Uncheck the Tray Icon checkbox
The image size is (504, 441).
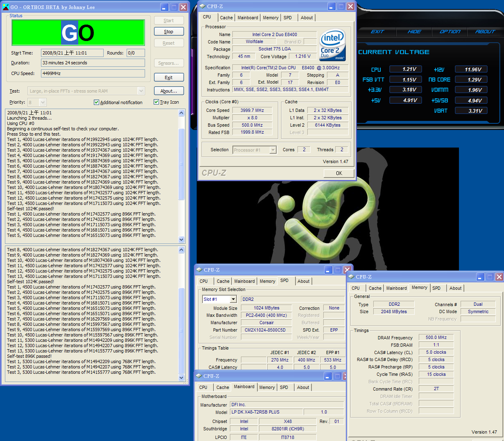pyautogui.click(x=156, y=102)
